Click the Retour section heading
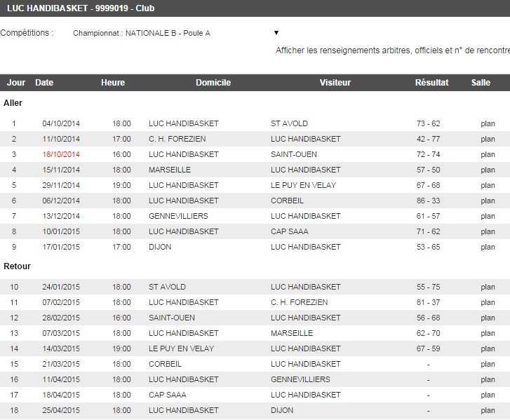 tap(17, 266)
